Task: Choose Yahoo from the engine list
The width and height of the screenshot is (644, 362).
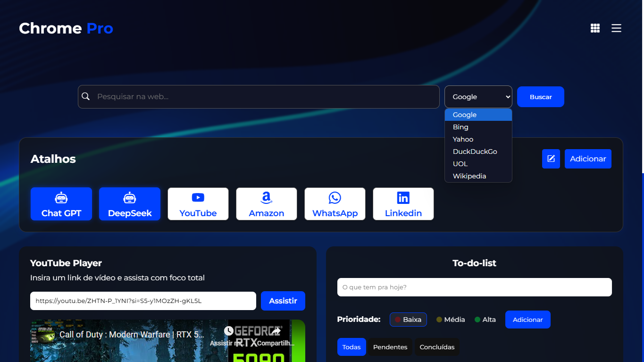Action: 478,139
